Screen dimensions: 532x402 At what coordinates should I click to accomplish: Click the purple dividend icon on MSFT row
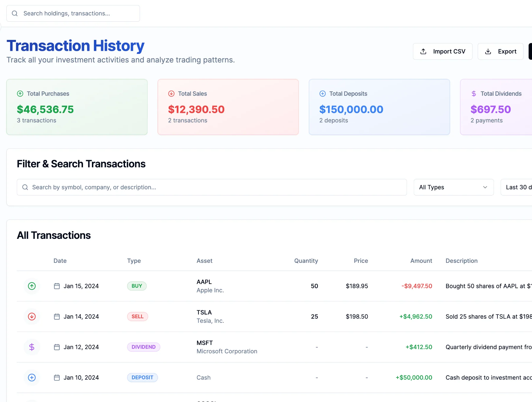pos(32,347)
